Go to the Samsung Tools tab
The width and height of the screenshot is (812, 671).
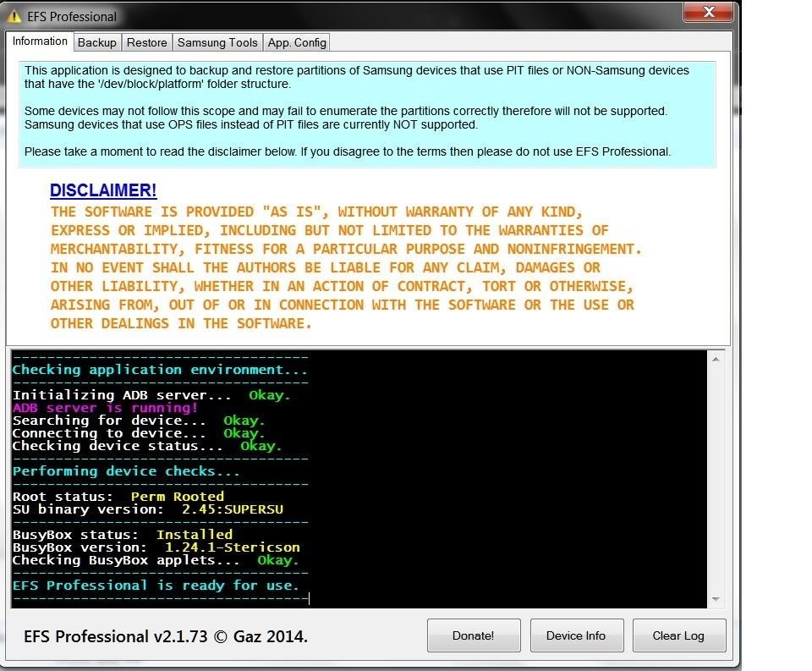tap(217, 42)
